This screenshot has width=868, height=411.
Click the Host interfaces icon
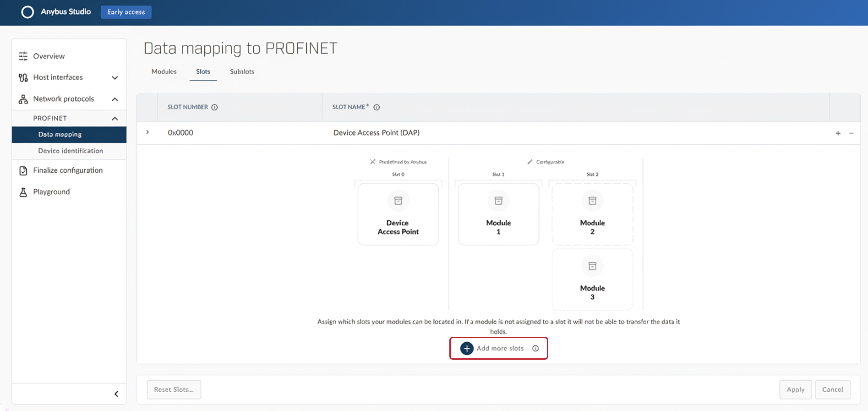click(x=23, y=77)
